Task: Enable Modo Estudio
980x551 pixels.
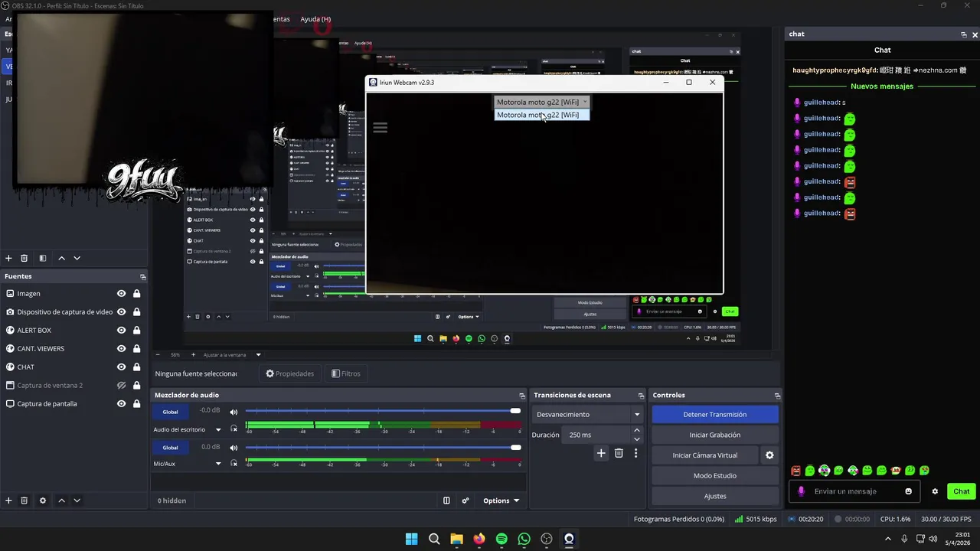Action: 715,476
